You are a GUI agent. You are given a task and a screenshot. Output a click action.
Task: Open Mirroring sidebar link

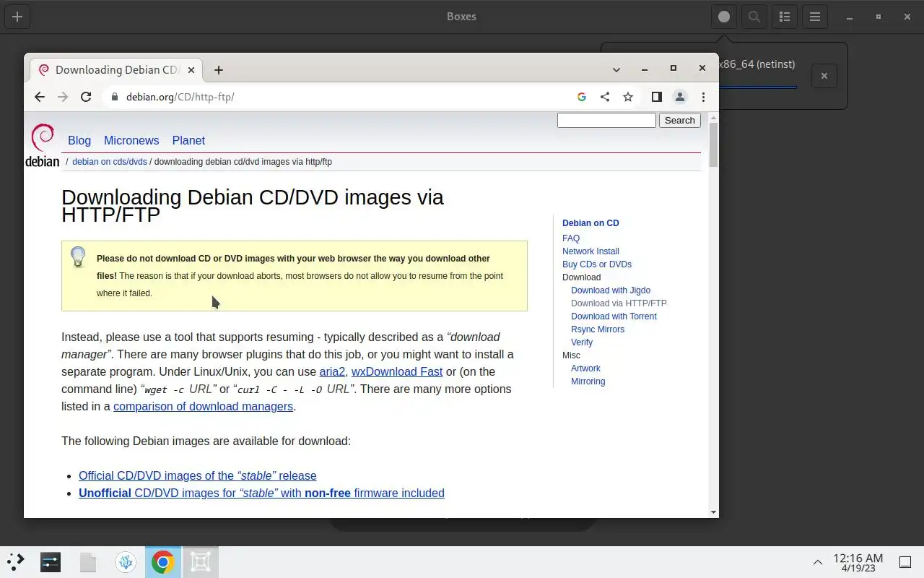pyautogui.click(x=588, y=381)
